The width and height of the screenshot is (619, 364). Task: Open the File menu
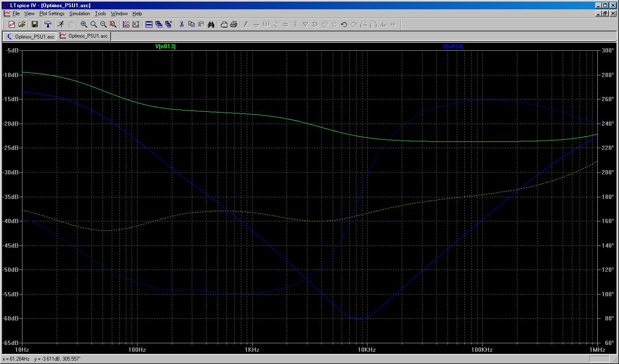pyautogui.click(x=16, y=14)
